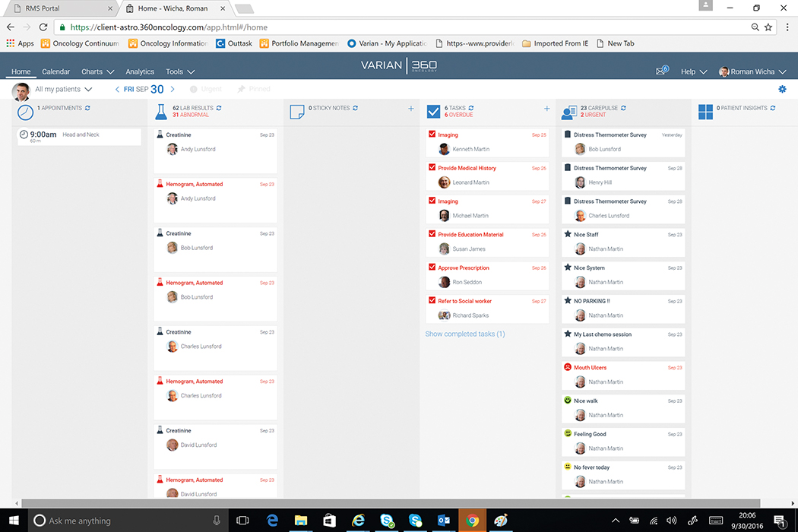Open the messages envelope icon
Image resolution: width=798 pixels, height=532 pixels.
point(660,71)
